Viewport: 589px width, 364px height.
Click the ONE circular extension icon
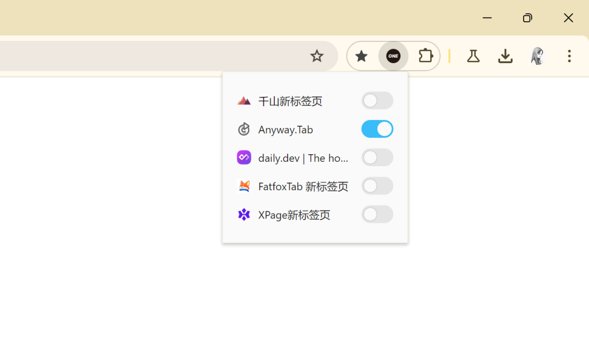pos(393,56)
